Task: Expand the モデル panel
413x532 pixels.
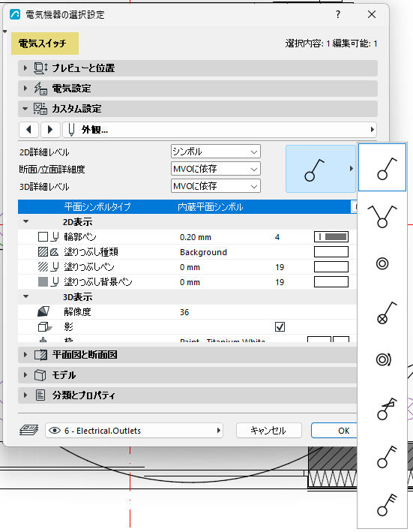Action: click(25, 375)
